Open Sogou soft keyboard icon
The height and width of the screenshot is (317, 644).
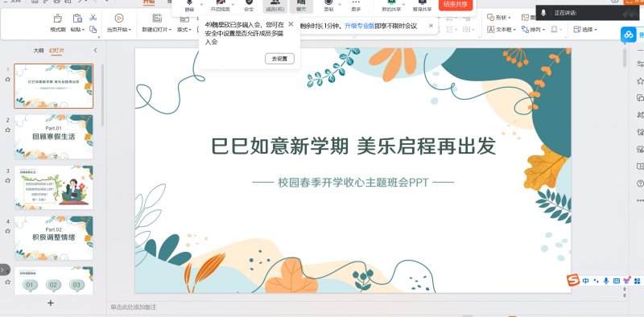616,281
